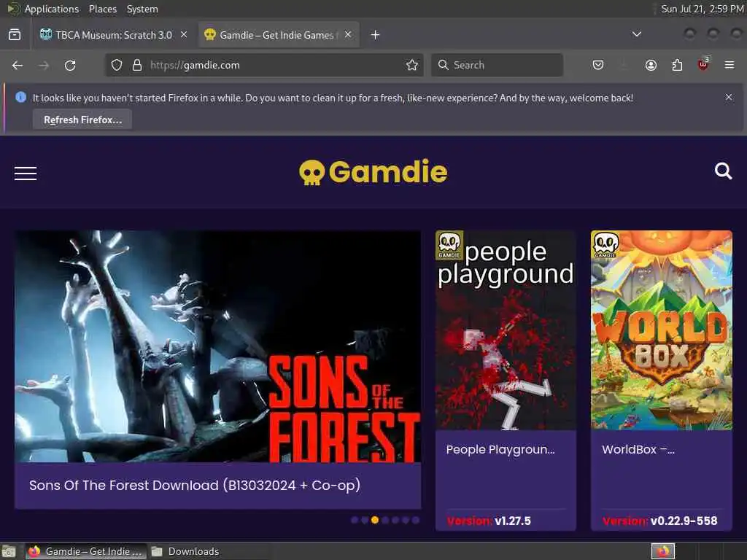
Task: Click into the browser Search field
Action: coord(497,65)
